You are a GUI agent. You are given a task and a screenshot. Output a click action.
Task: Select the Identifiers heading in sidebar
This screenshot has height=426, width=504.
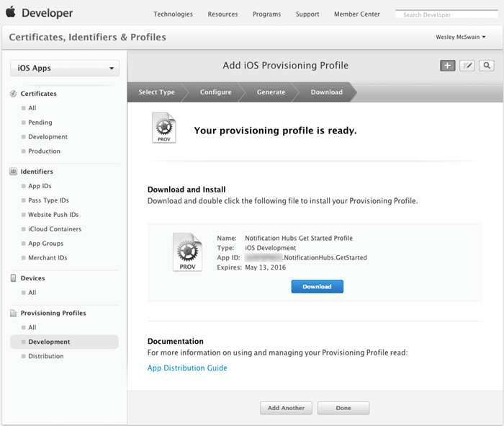(37, 172)
